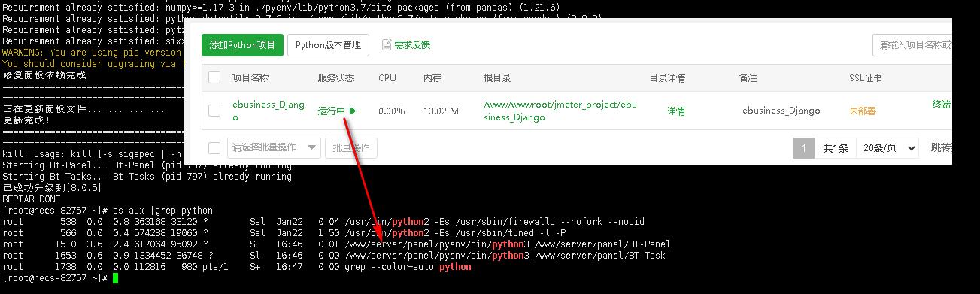Toggle the checkbox beside batch operation dropdown
Viewport: 980px width, 294px height.
[214, 147]
